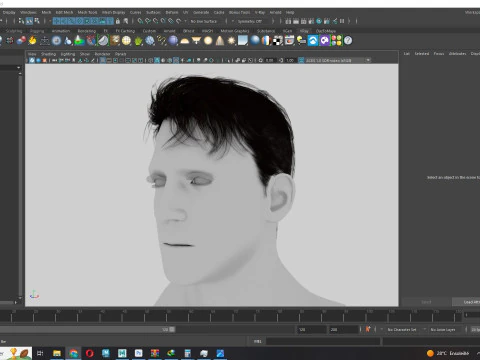Image resolution: width=480 pixels, height=360 pixels.
Task: Open Chrome from the taskbar
Action: 73,353
